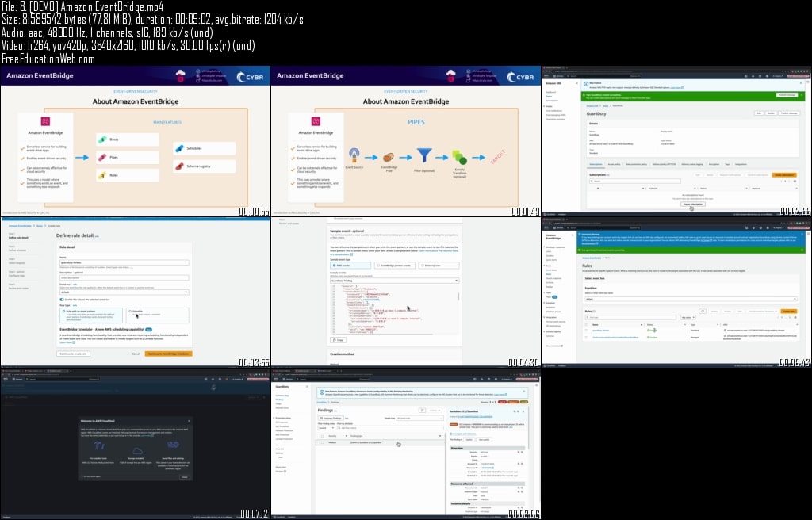Screen dimensions: 812x520
Task: Click the 'Add filter criteria' field in Findings
Action: 390,428
